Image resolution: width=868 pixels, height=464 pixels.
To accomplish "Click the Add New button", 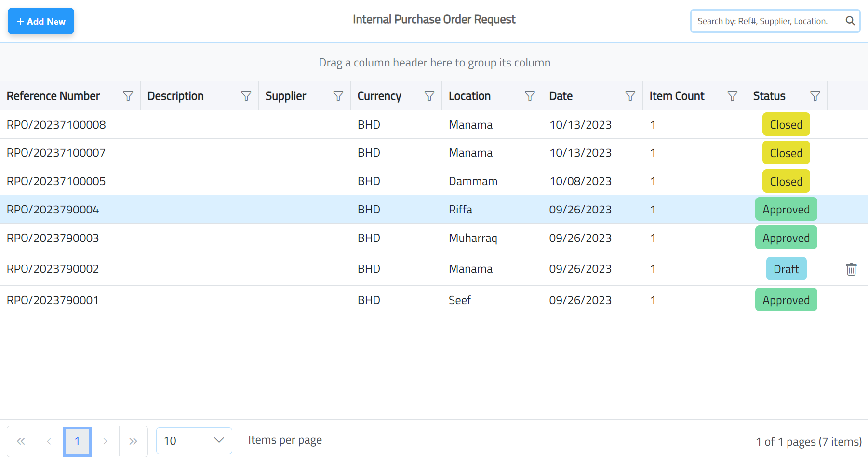I will [40, 21].
